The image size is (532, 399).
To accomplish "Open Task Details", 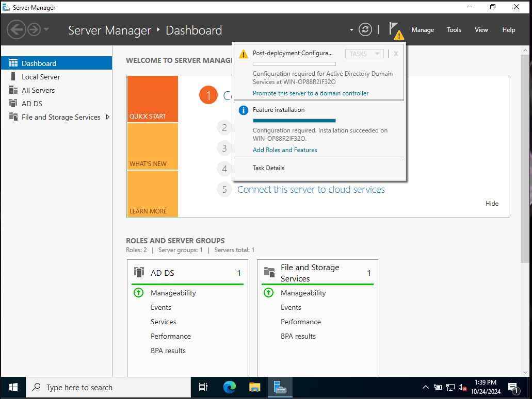I will coord(268,168).
